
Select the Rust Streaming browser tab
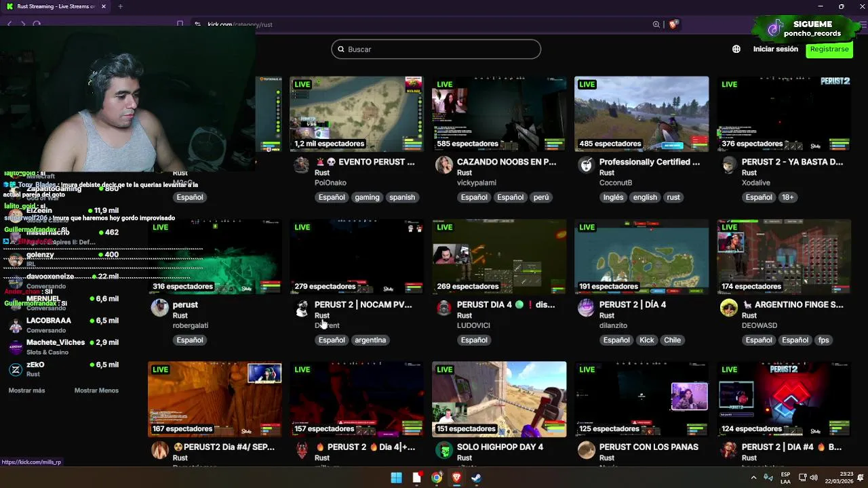tap(58, 6)
